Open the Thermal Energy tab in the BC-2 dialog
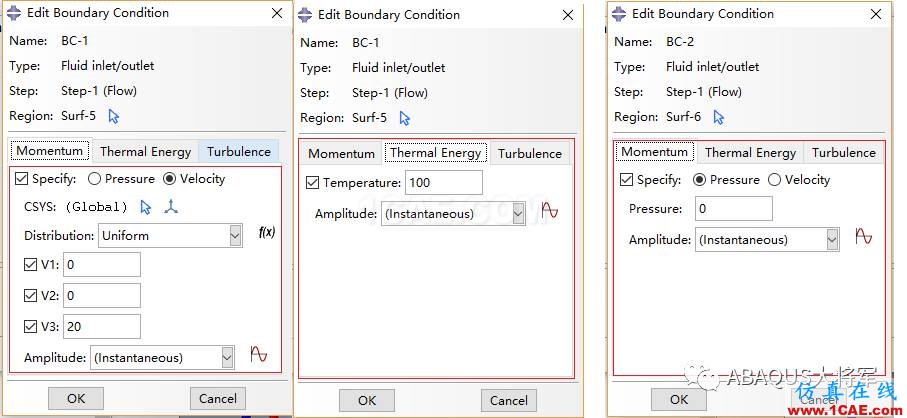The image size is (907, 418). [x=750, y=153]
